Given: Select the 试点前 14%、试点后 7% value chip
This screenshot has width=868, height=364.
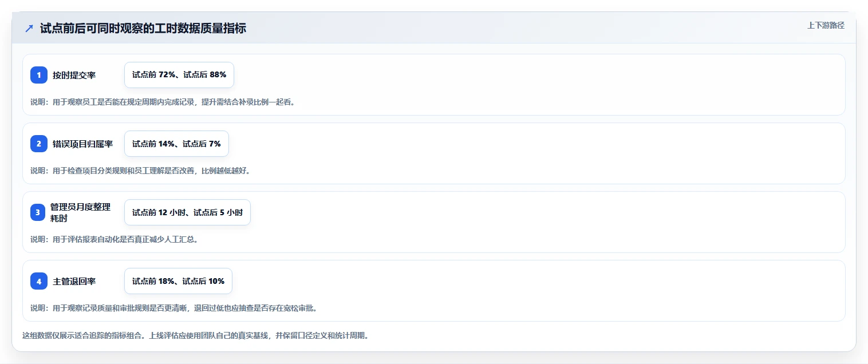Looking at the screenshot, I should point(176,144).
